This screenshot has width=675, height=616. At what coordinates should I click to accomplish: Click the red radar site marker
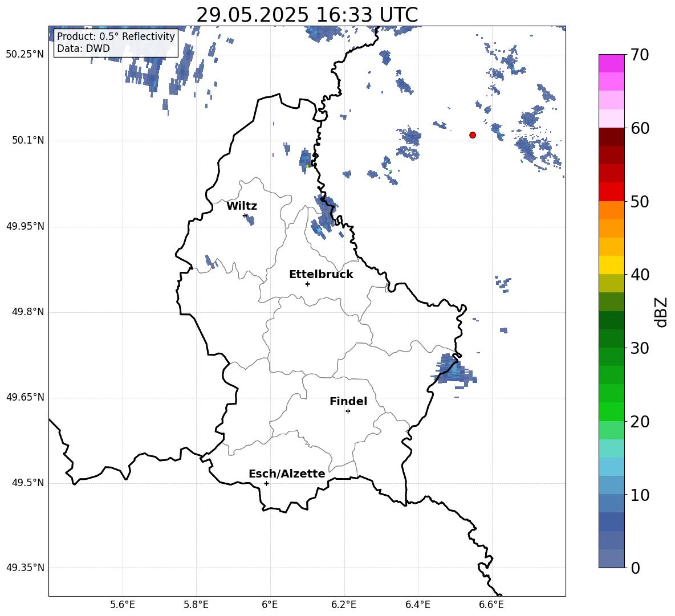coord(473,135)
